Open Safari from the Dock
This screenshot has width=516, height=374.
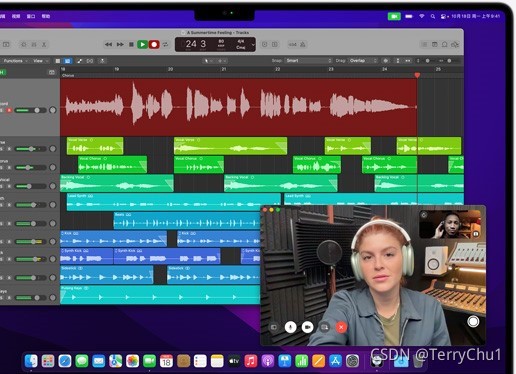(x=65, y=361)
